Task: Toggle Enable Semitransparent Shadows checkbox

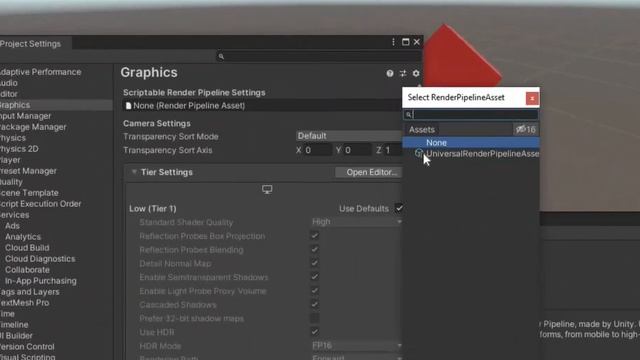Action: click(x=314, y=277)
